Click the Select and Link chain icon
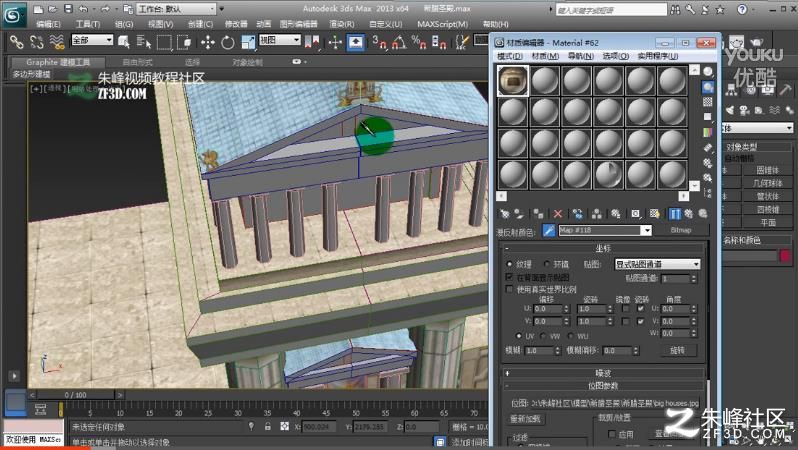This screenshot has width=798, height=450. click(16, 42)
